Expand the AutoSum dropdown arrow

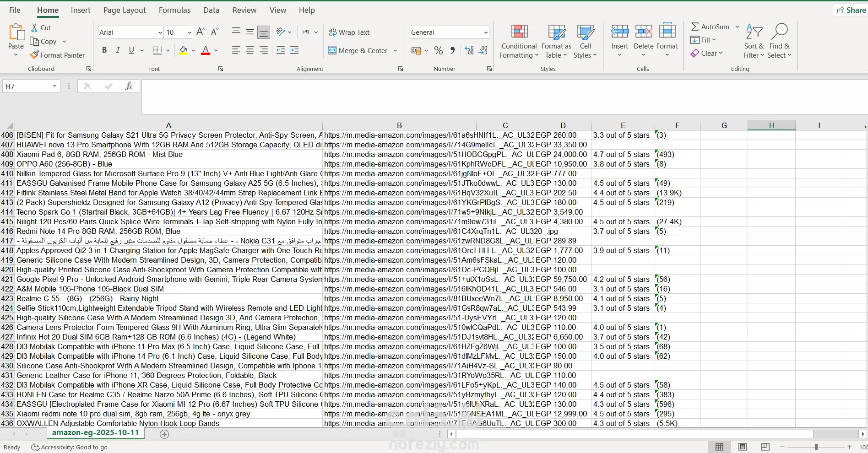coord(737,27)
